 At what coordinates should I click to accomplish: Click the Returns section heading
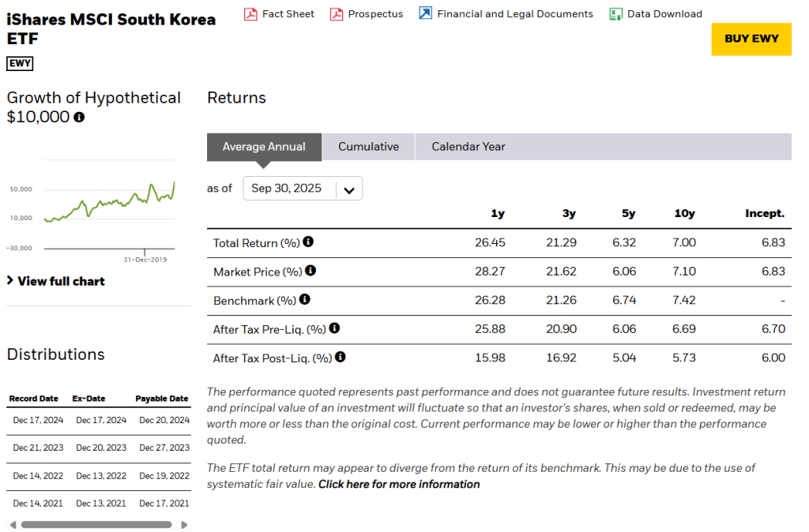point(236,98)
